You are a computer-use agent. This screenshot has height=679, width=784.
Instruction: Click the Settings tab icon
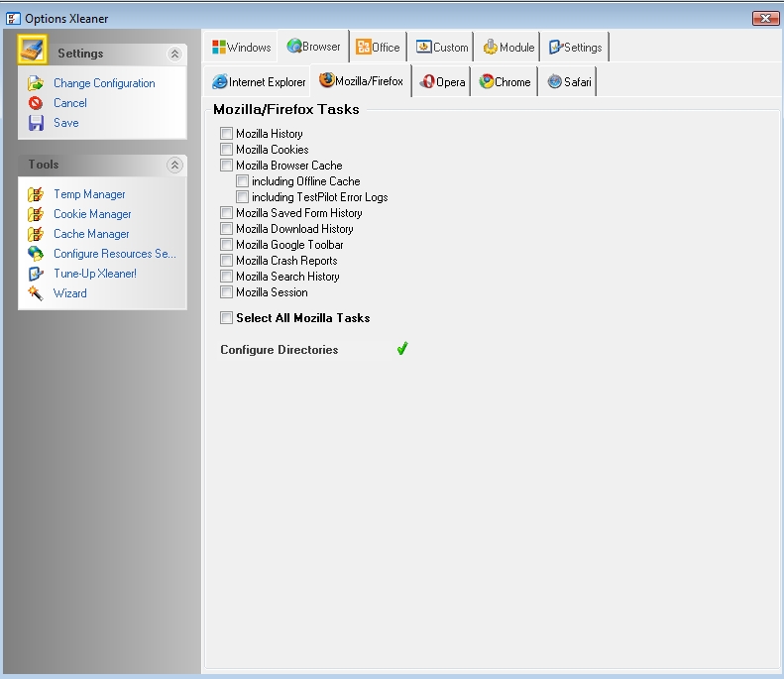tap(556, 47)
